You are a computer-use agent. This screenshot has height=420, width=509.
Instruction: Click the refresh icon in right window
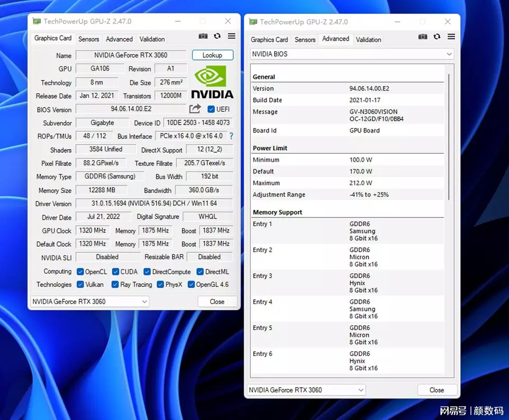[437, 37]
